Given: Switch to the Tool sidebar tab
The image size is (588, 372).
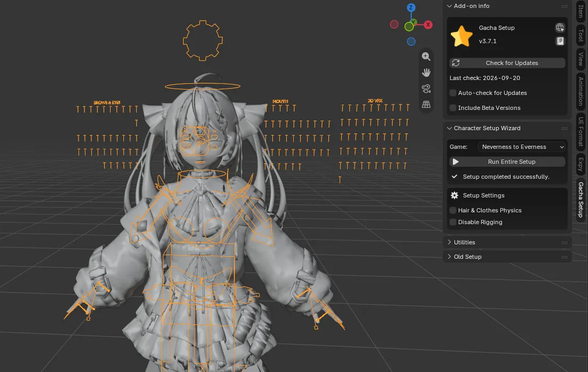Looking at the screenshot, I should (x=581, y=35).
